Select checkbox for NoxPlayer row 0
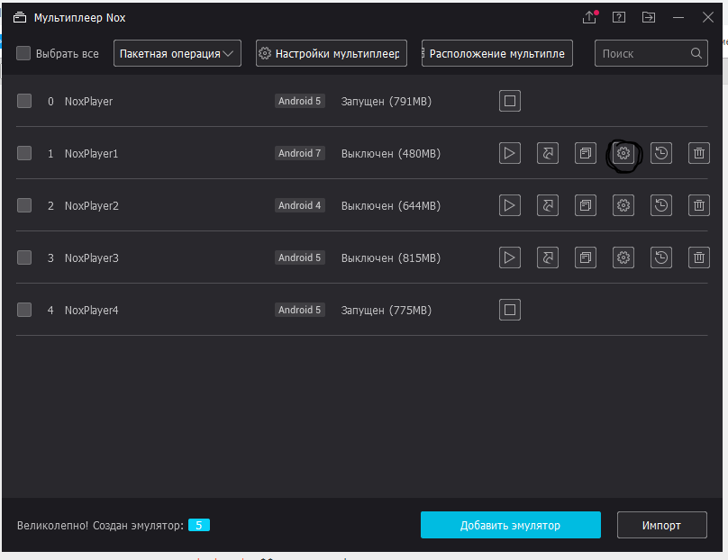The image size is (728, 560). [24, 101]
